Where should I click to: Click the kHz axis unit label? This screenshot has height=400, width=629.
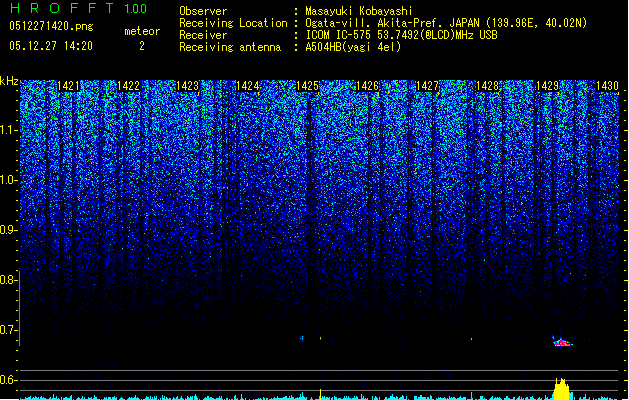(9, 81)
